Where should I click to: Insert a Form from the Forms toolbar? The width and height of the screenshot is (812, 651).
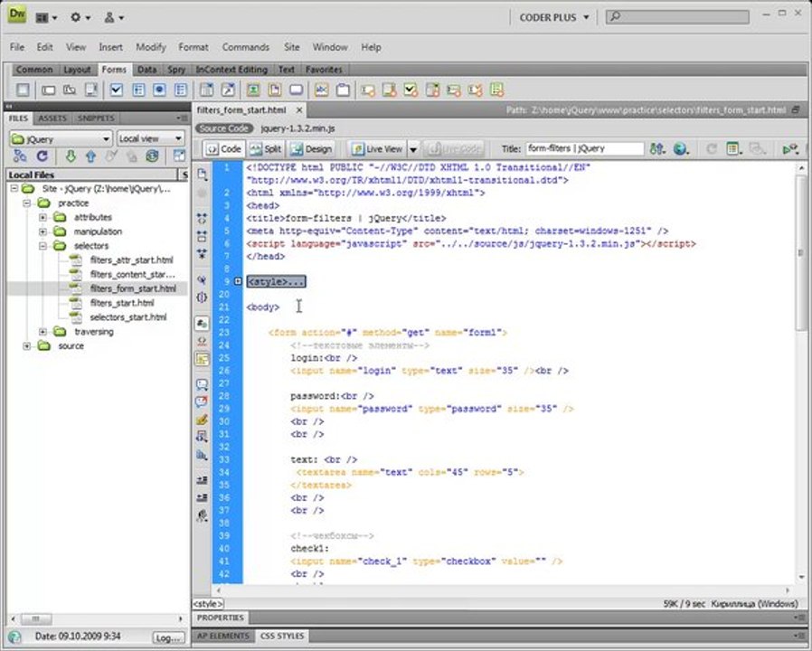[23, 90]
